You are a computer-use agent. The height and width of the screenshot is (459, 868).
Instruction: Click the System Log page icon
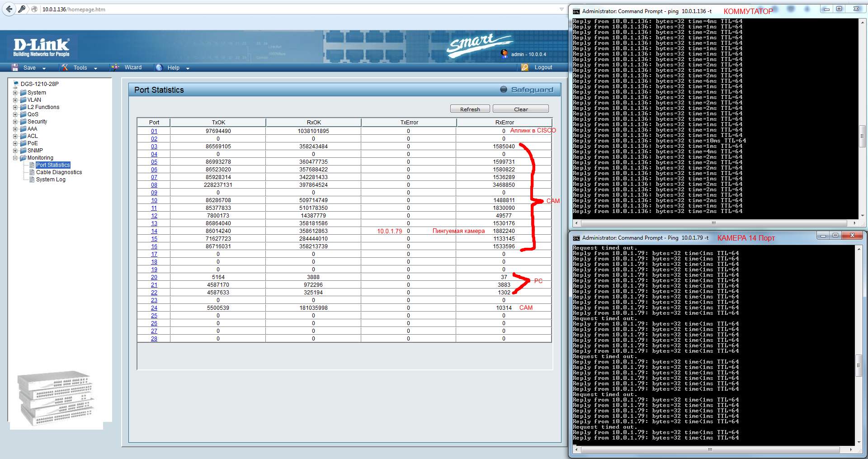pyautogui.click(x=32, y=180)
